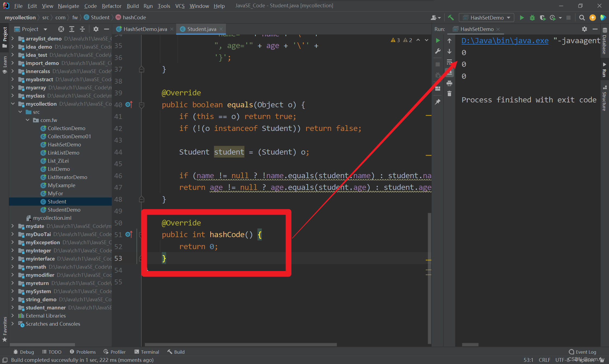Toggle Soft-Wrap in the Run console
Viewport: 609px width, 364px height.
pos(449,62)
